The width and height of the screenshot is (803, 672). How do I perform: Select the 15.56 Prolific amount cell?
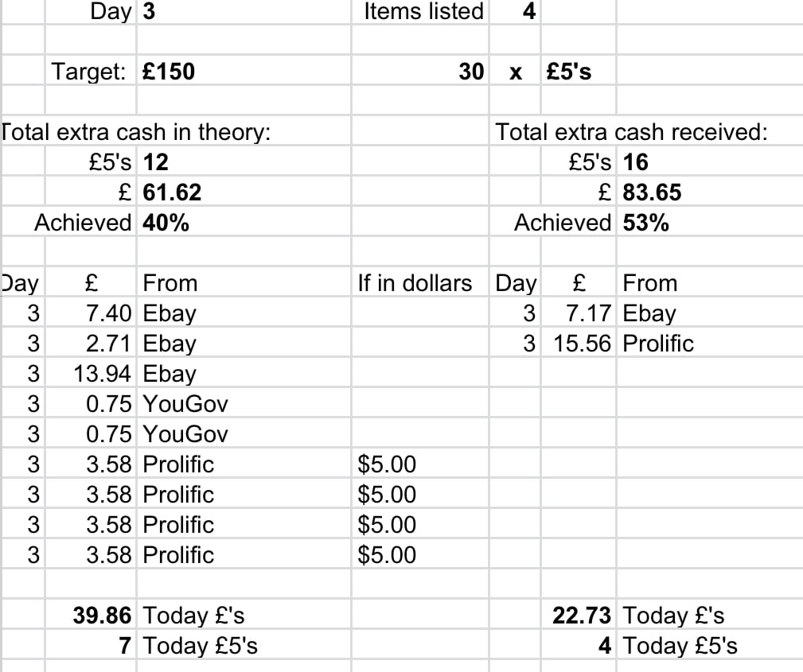(x=583, y=344)
